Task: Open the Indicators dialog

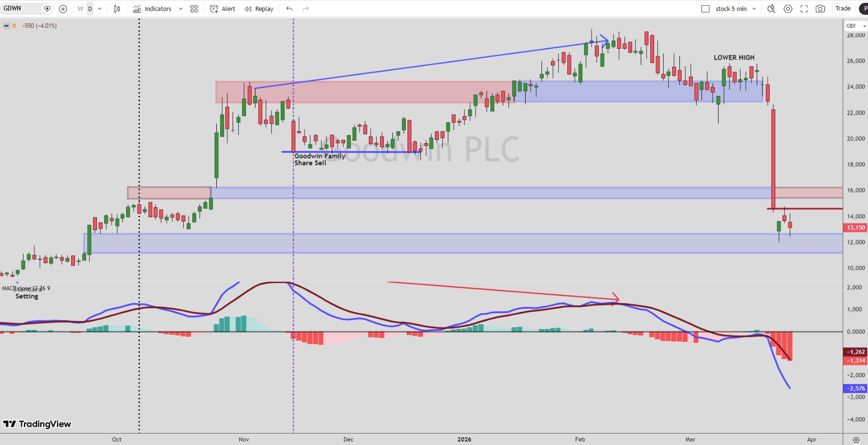Action: tap(152, 9)
